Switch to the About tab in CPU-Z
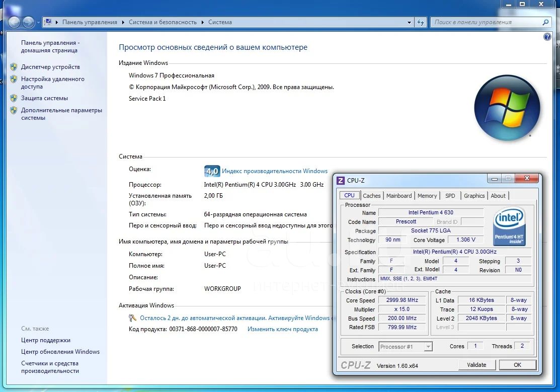560x392 pixels. [498, 196]
